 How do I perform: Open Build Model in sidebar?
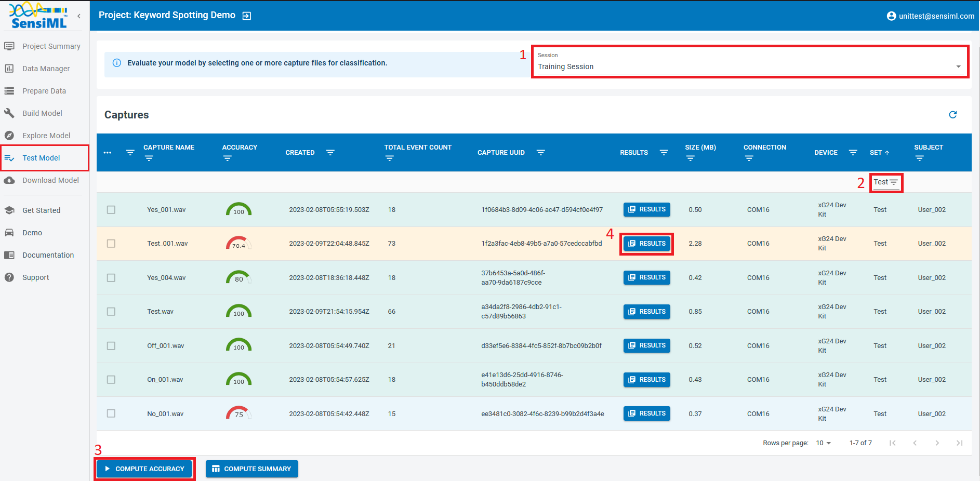click(x=45, y=113)
